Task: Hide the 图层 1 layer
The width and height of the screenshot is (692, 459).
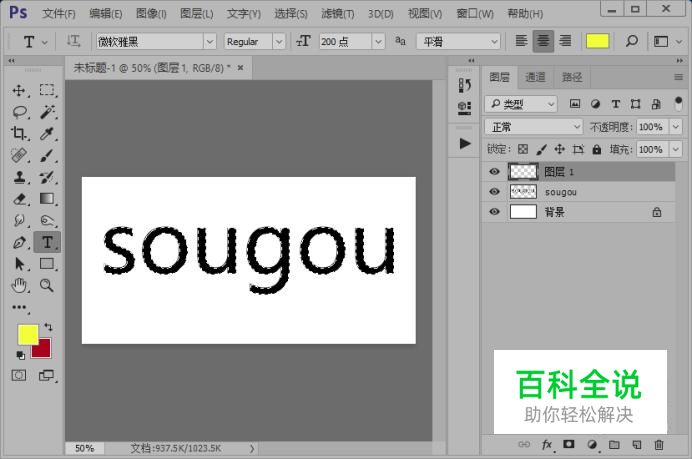Action: click(494, 172)
